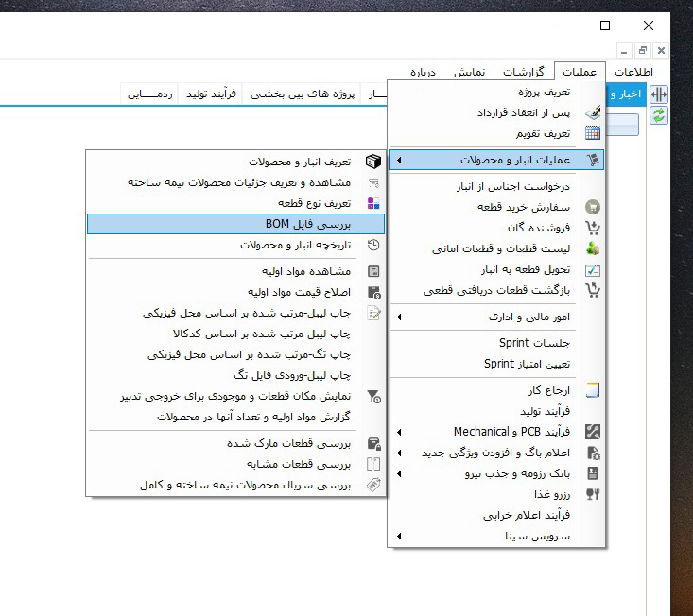Click the box icon beside تعریف انبار و محصولات
The image size is (693, 616).
[x=373, y=162]
